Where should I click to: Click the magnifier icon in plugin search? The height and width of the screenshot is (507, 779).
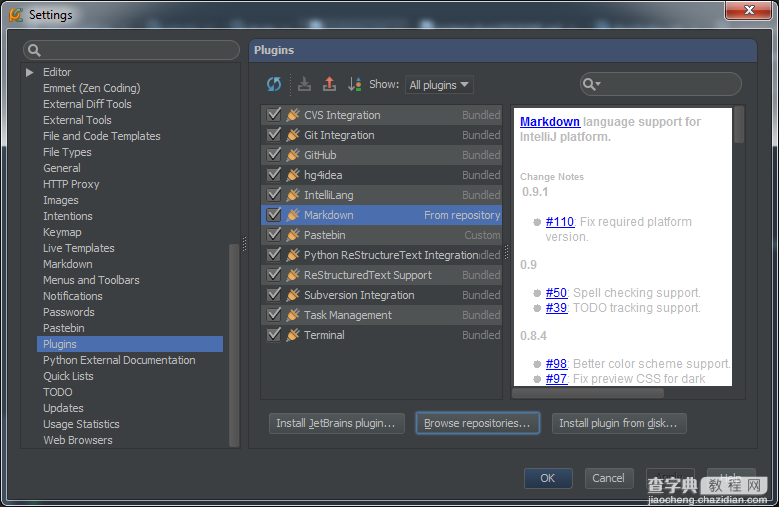(588, 84)
